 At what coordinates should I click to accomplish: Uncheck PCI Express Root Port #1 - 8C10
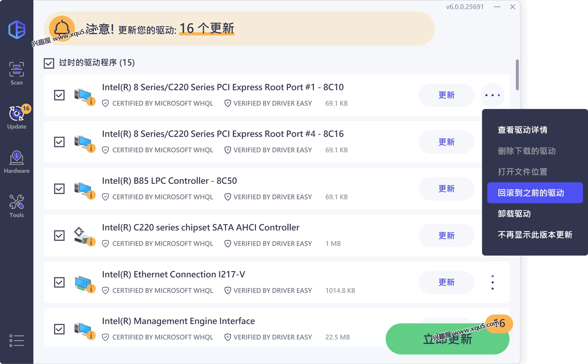(x=59, y=95)
